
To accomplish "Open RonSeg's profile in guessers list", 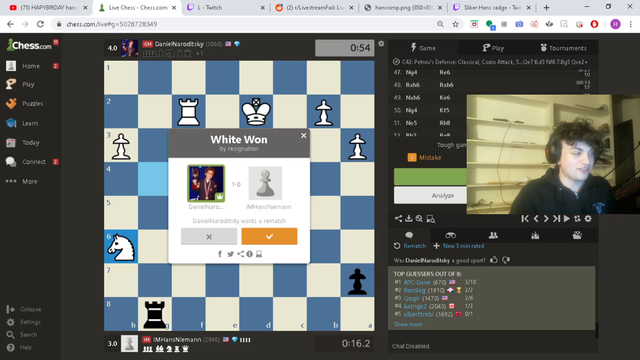I will (414, 290).
